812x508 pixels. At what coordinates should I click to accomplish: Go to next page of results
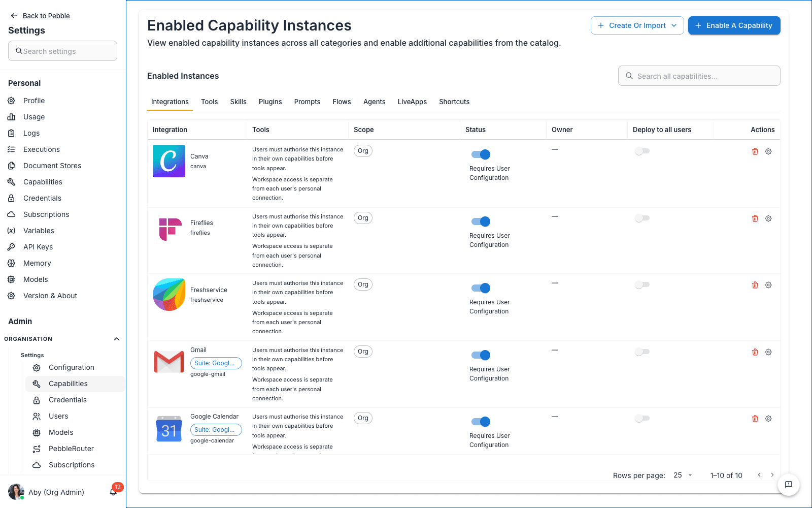point(772,475)
